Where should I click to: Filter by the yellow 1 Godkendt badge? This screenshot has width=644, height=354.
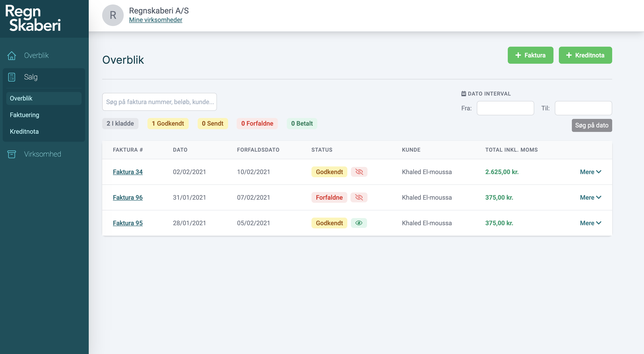click(168, 123)
